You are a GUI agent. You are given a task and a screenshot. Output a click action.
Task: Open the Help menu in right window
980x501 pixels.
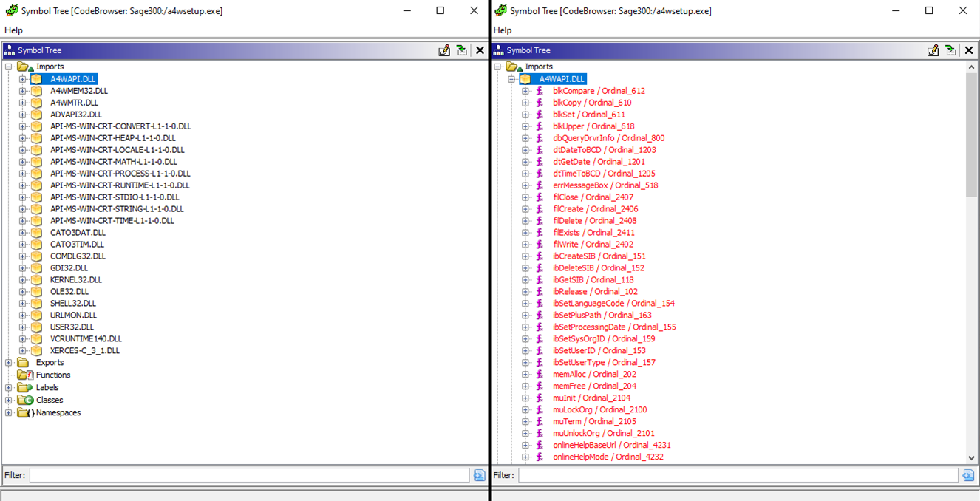503,30
